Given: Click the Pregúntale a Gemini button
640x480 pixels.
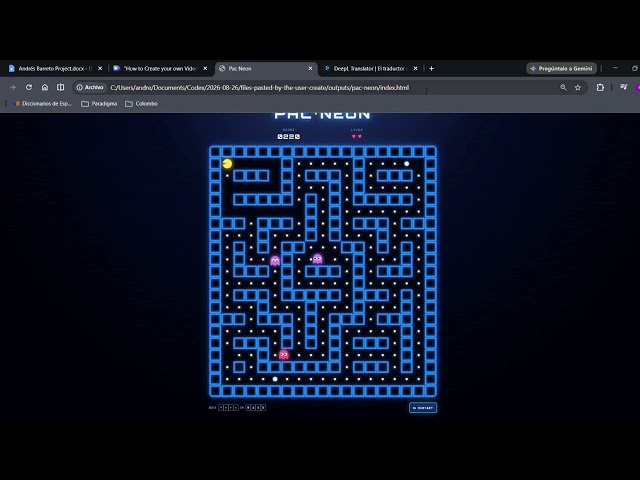Looking at the screenshot, I should click(x=562, y=69).
